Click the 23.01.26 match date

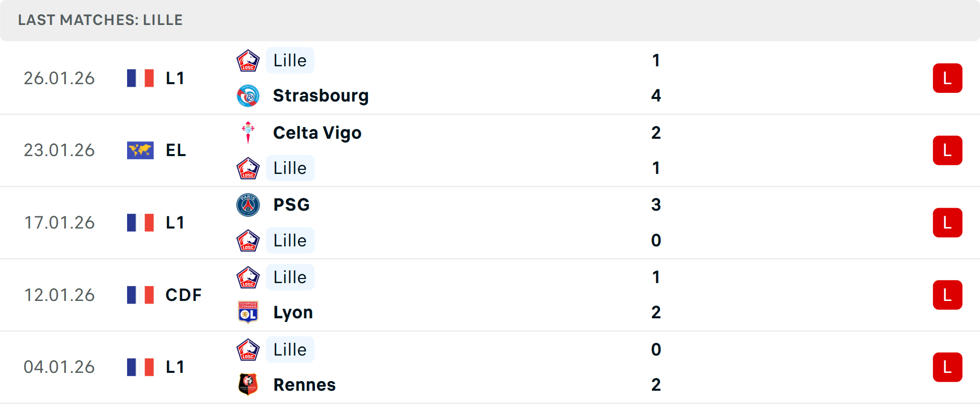59,150
